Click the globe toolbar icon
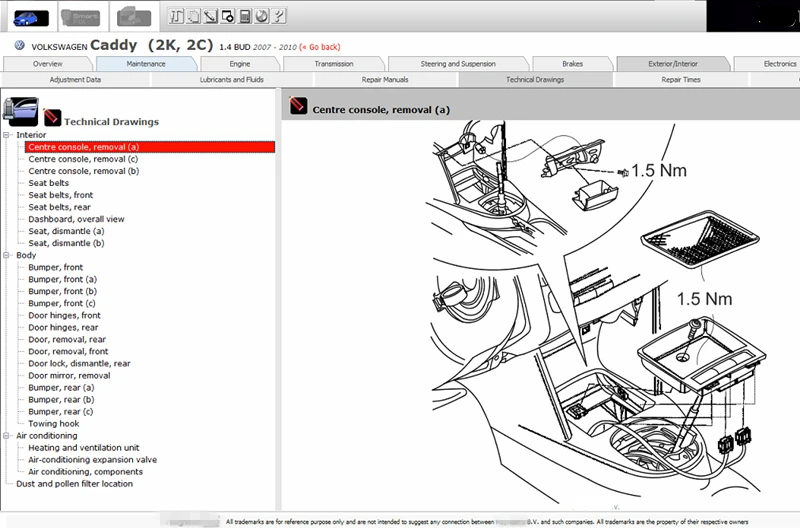The height and width of the screenshot is (528, 800). point(262,16)
